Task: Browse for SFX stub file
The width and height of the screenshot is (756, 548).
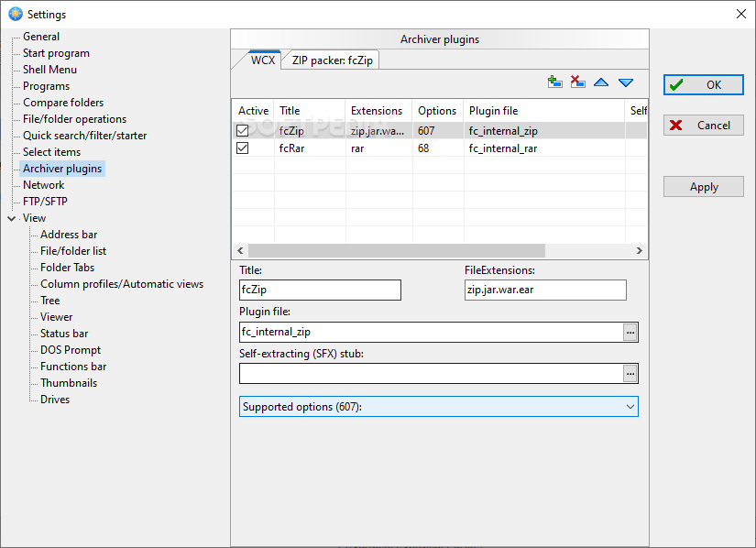Action: coord(630,374)
